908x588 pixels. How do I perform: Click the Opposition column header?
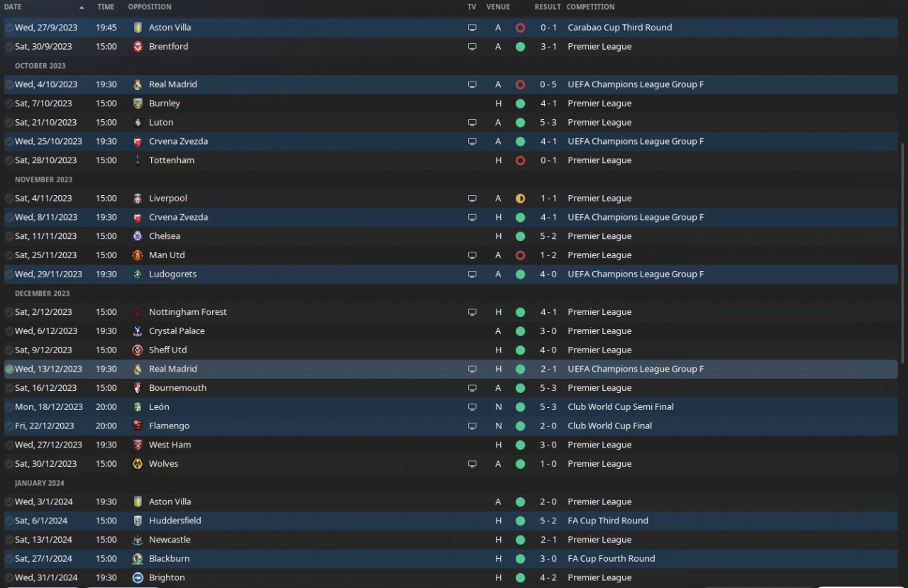click(149, 7)
